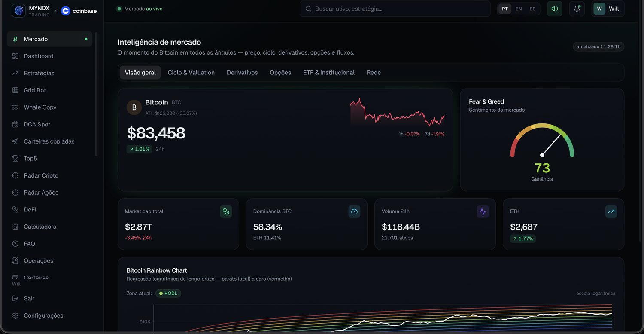644x334 pixels.
Task: Switch language to EN
Action: click(x=519, y=9)
